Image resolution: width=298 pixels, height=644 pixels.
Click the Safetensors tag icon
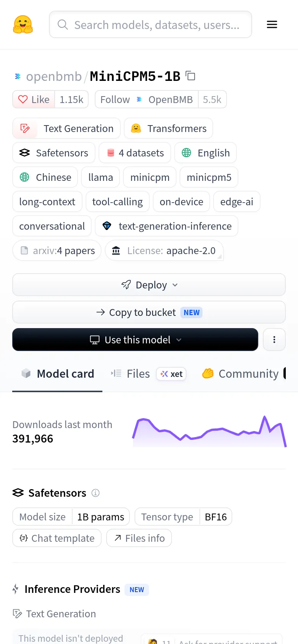point(24,153)
